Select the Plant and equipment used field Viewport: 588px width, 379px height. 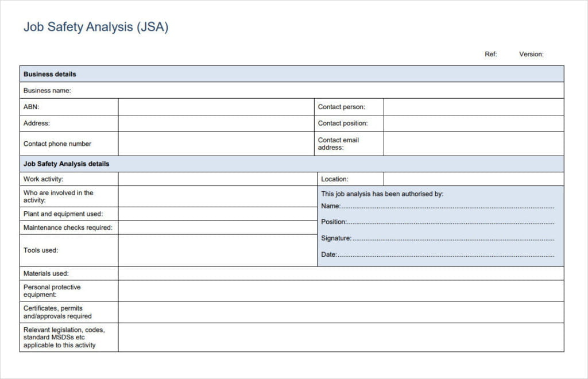click(x=215, y=213)
